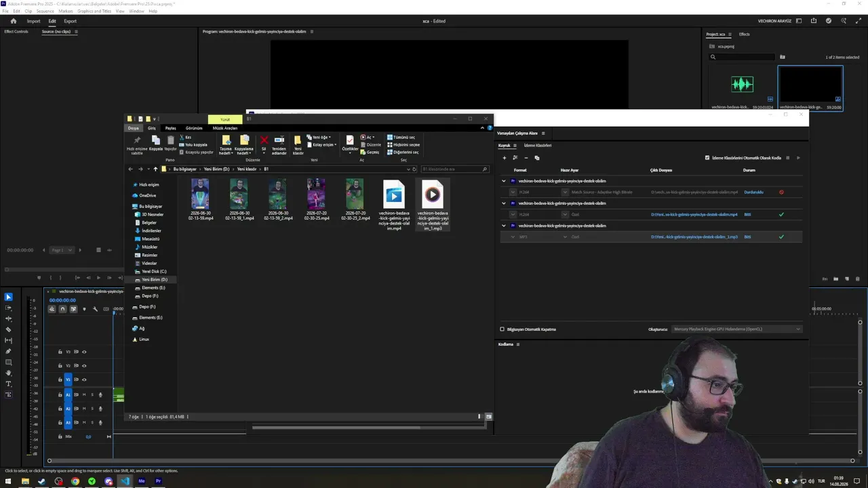The width and height of the screenshot is (868, 488).
Task: Select the vechiron mp3 file in Explorer
Action: (x=433, y=205)
